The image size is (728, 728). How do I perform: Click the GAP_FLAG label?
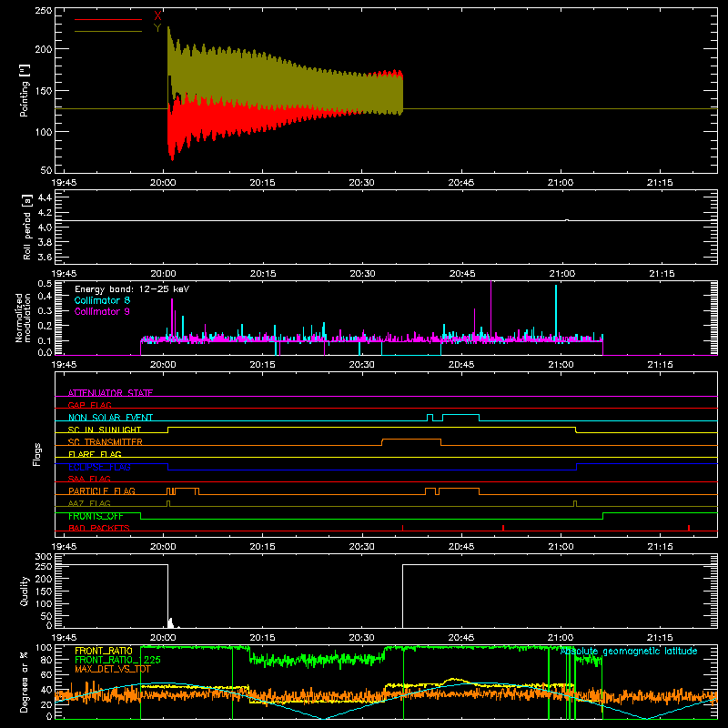click(x=89, y=405)
